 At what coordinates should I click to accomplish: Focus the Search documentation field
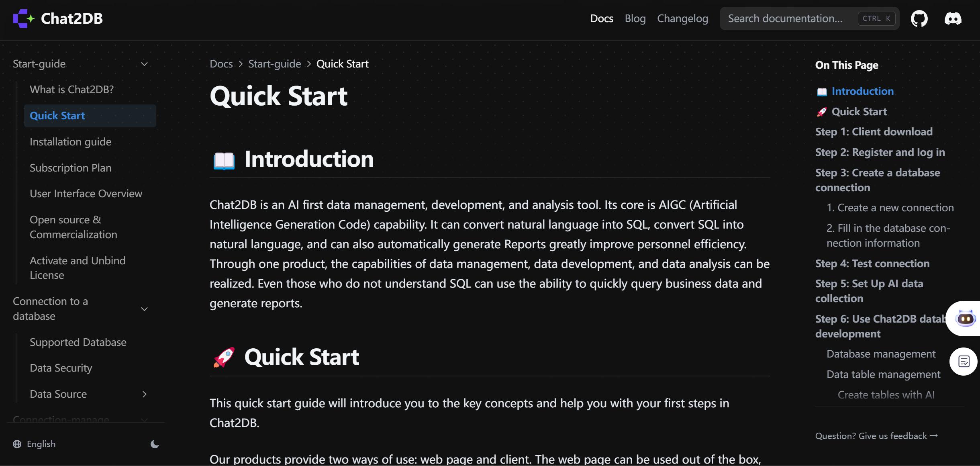pos(809,18)
